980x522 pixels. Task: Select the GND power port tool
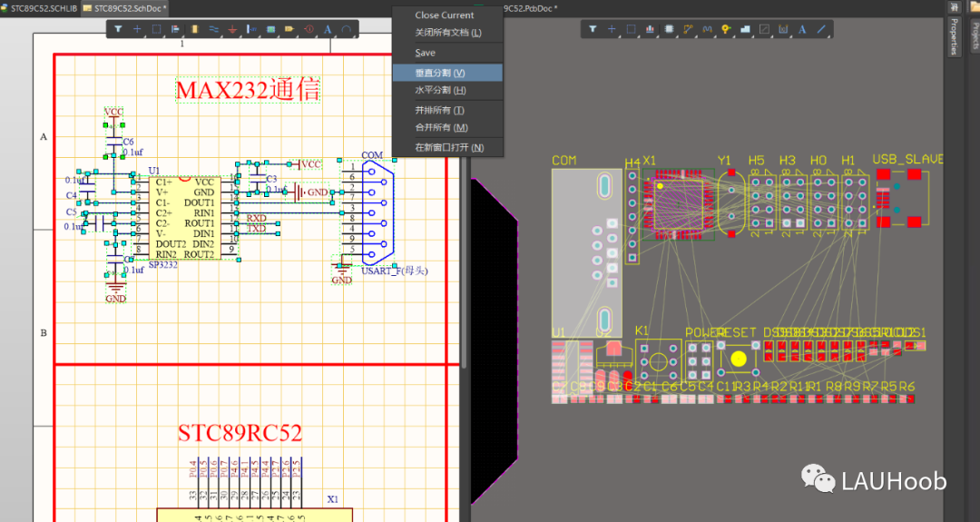pyautogui.click(x=232, y=29)
